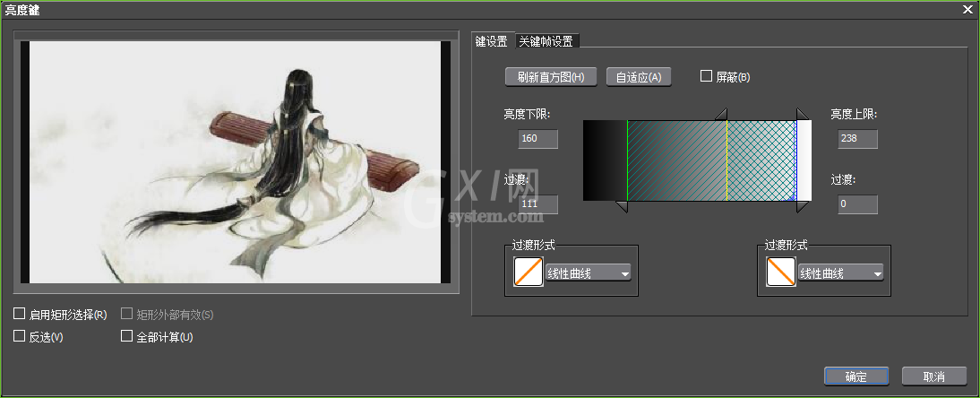
Task: Click the luminance histogram gradient area
Action: tap(697, 160)
